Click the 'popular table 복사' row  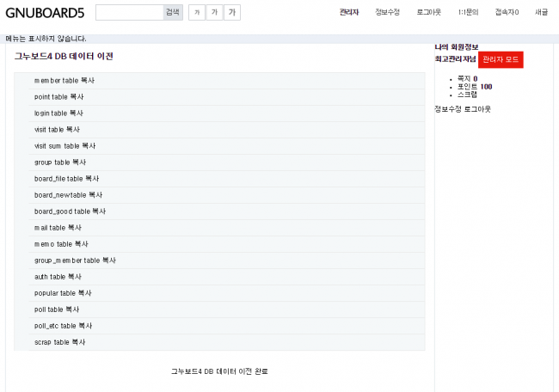[x=227, y=294]
